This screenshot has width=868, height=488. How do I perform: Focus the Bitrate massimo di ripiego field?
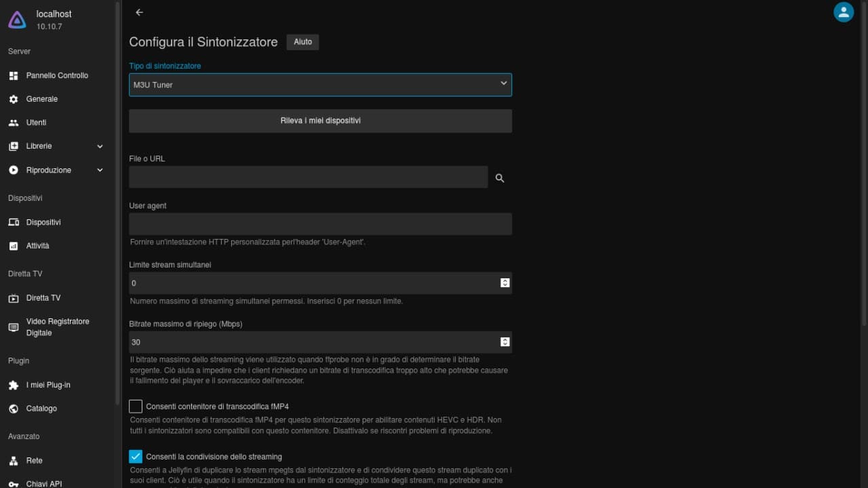click(320, 342)
